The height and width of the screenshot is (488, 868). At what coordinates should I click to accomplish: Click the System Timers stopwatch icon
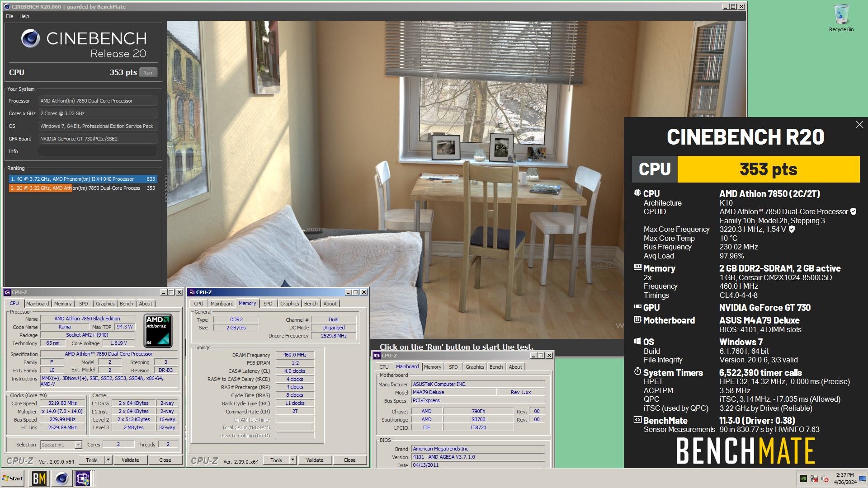pyautogui.click(x=637, y=371)
